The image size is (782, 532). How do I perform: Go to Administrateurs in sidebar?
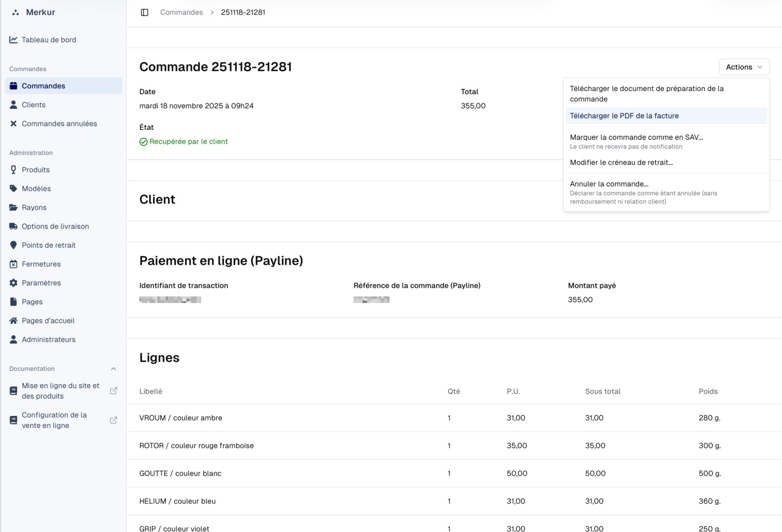(49, 339)
